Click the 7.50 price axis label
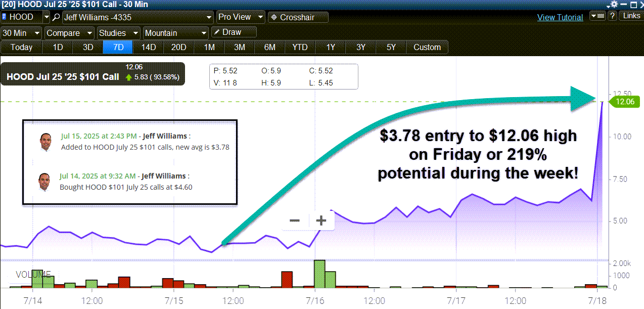The width and height of the screenshot is (644, 309). (x=619, y=179)
